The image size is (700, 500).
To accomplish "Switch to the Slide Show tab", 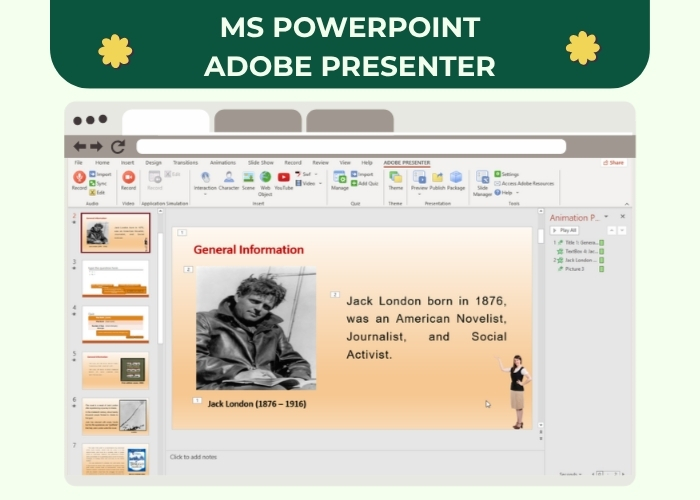I will [261, 162].
